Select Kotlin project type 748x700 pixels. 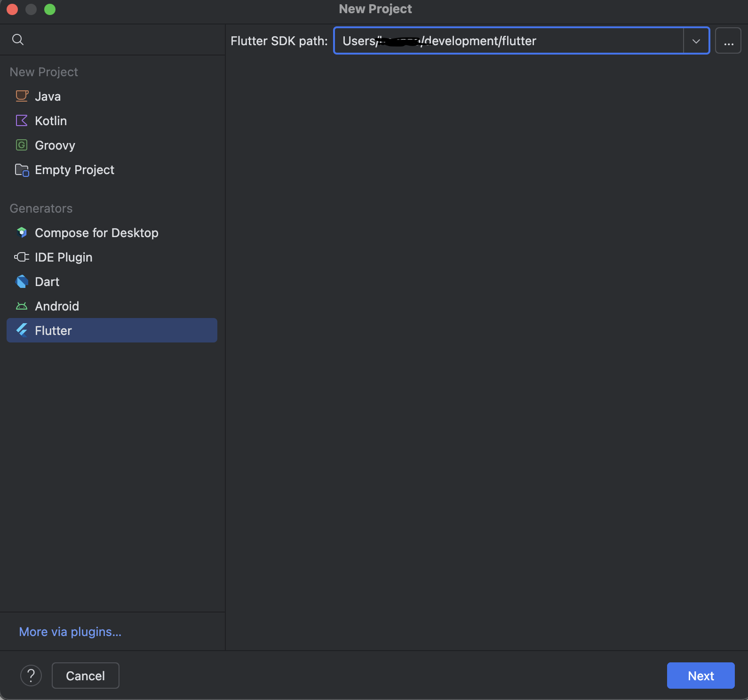pos(112,121)
